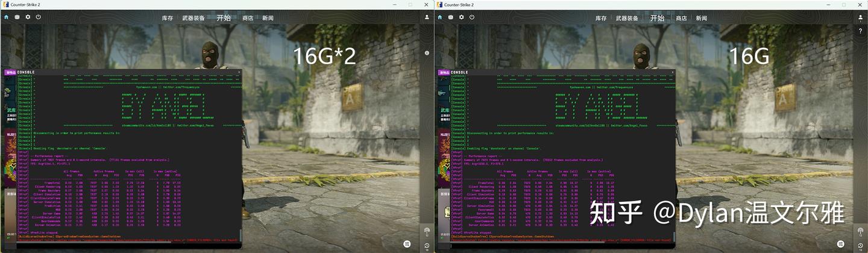Open 库存 tab in the right window

601,18
